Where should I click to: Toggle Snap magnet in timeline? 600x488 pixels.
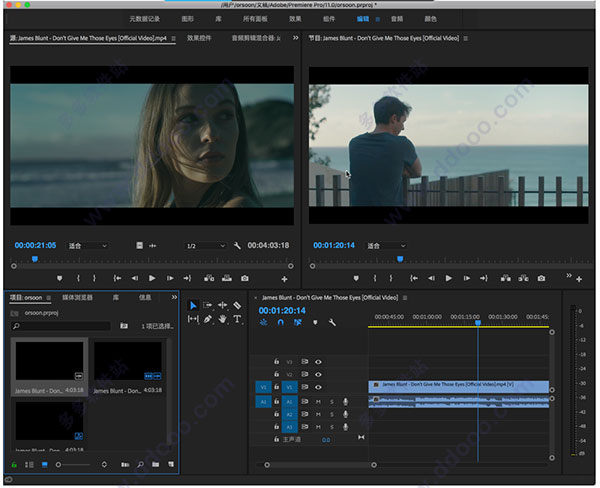(x=280, y=323)
